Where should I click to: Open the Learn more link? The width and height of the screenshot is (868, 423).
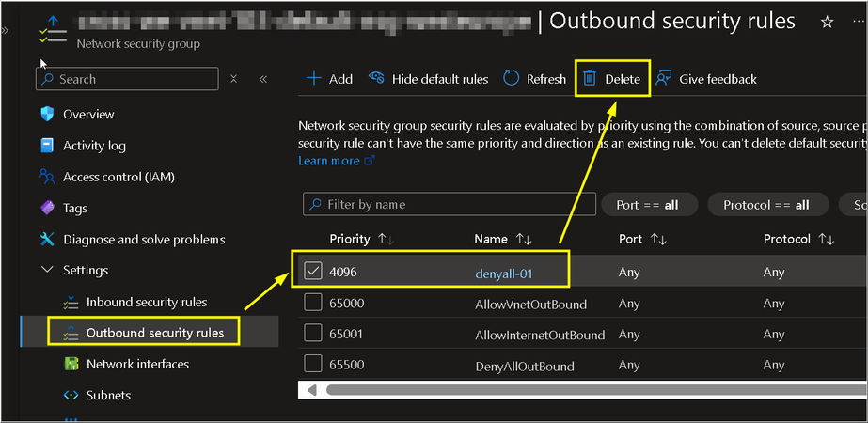[x=329, y=161]
